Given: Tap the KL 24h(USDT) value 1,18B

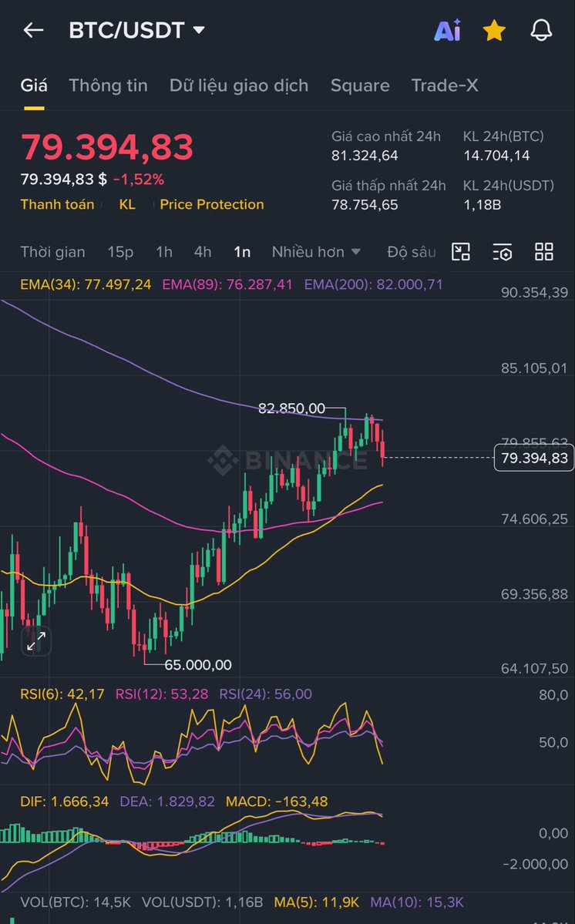Looking at the screenshot, I should point(482,205).
